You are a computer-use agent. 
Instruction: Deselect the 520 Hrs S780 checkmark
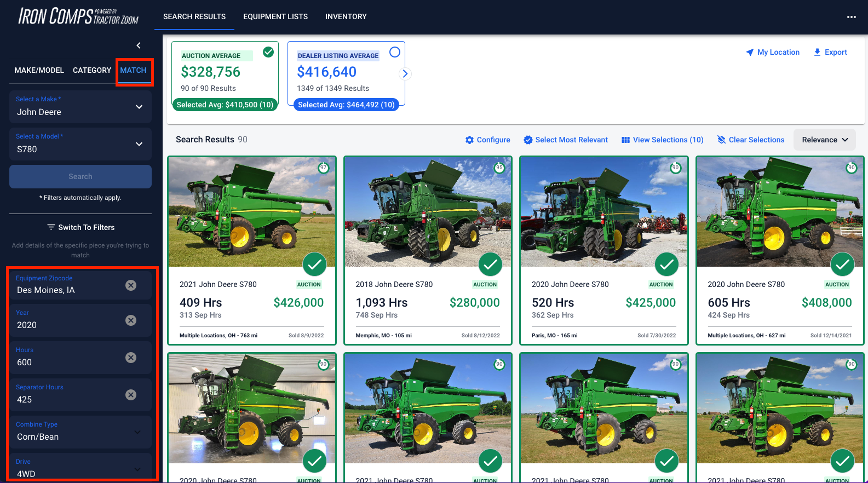(x=666, y=264)
